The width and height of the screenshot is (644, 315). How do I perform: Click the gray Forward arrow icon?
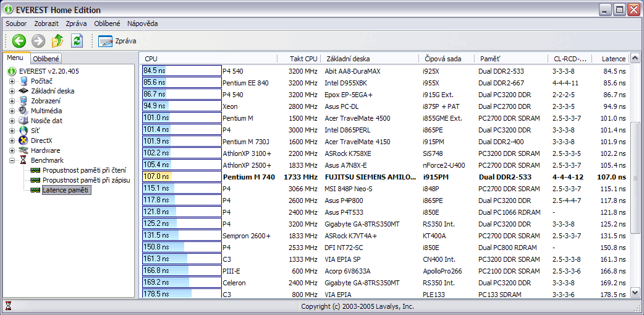click(38, 41)
